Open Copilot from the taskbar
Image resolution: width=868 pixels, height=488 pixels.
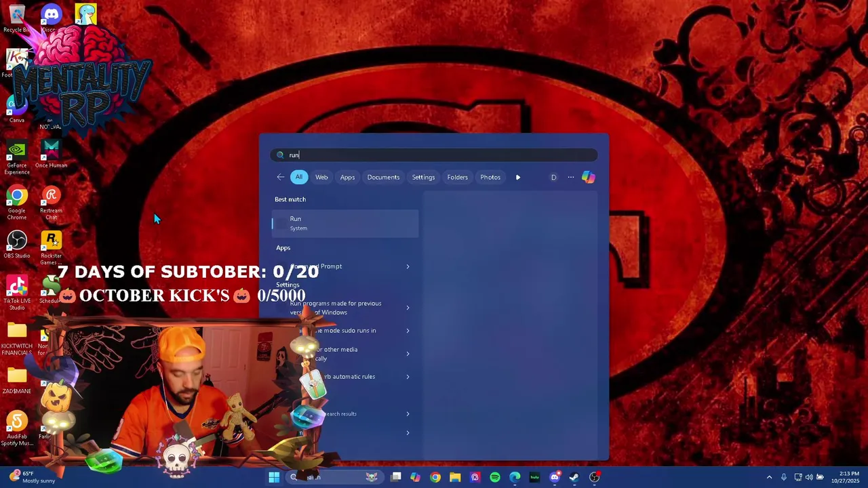(x=415, y=477)
